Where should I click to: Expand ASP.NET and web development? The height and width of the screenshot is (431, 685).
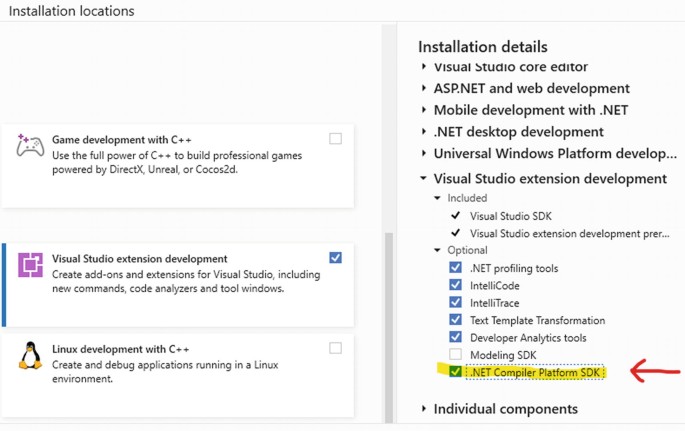tap(423, 88)
